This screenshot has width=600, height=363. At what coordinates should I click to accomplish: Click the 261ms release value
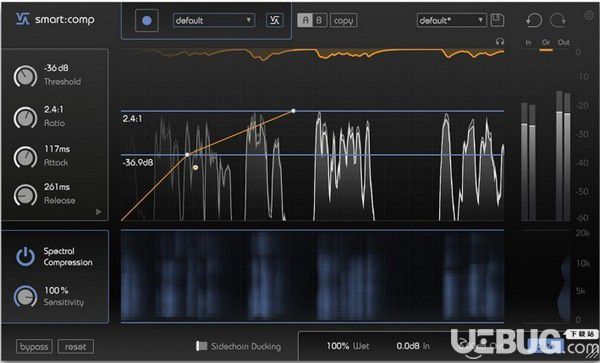tap(57, 187)
